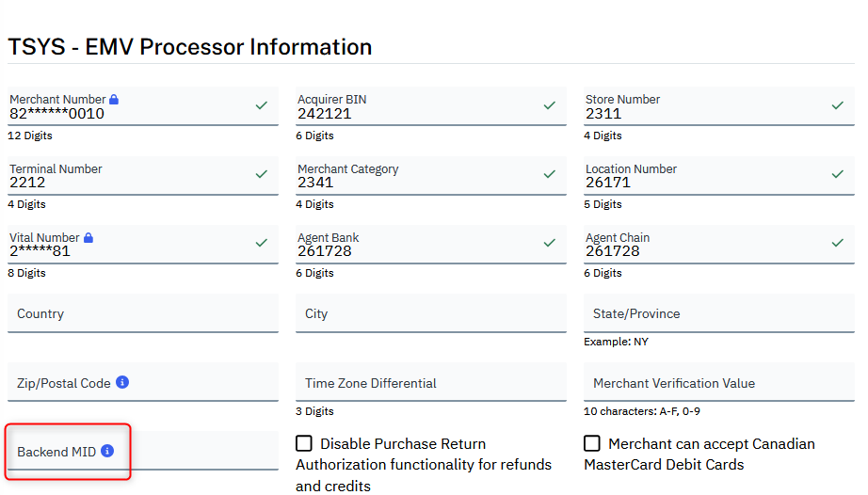Click the green checkmark in Agent Chain field

click(x=837, y=243)
